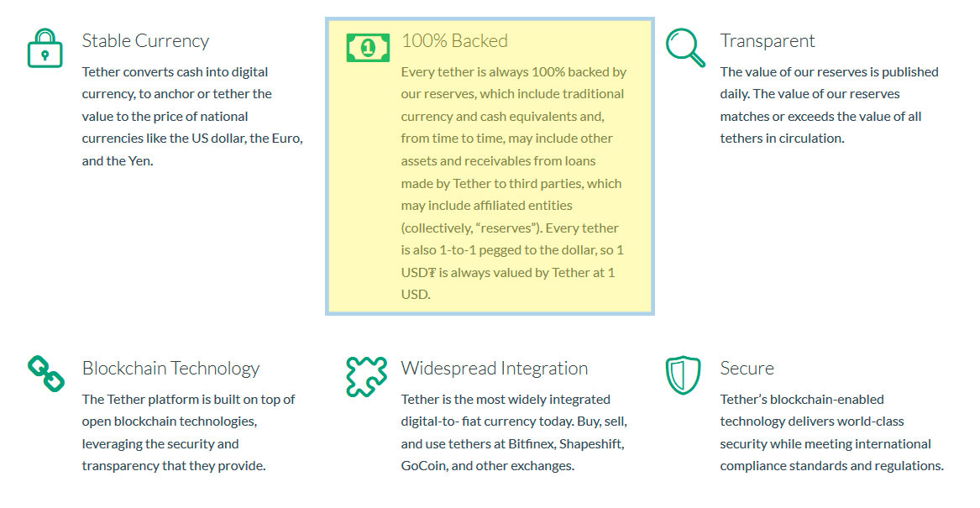Click the Widespread Integration heading
This screenshot has height=508, width=980.
pos(495,368)
